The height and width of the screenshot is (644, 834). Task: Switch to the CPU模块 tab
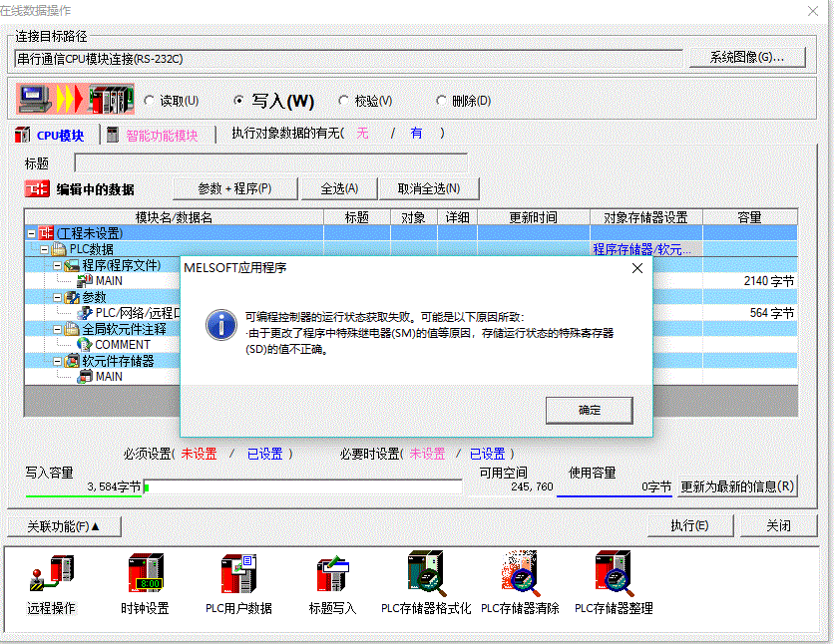coord(51,136)
